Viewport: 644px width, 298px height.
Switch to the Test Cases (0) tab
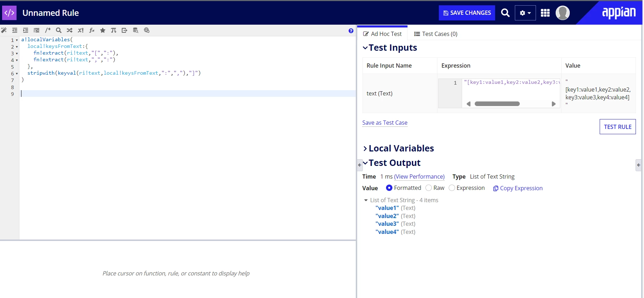436,34
